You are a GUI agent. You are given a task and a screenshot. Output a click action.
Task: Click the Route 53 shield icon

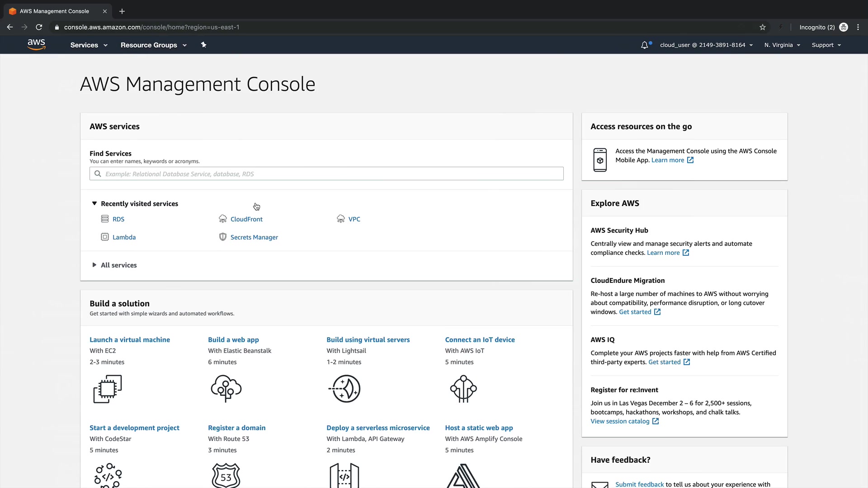[x=226, y=475]
